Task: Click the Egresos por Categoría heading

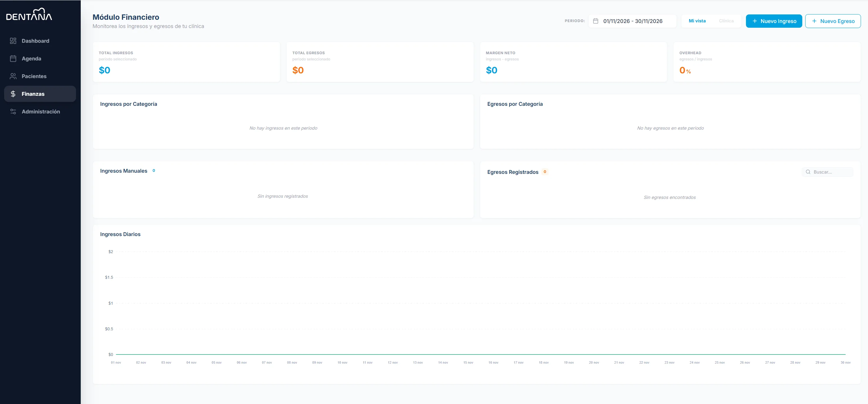Action: [x=515, y=104]
